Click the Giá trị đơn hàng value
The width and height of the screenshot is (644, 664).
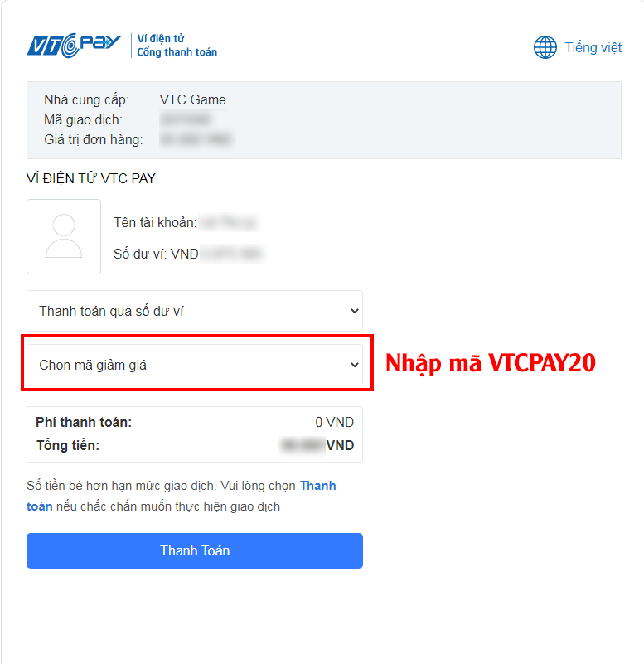pos(196,139)
